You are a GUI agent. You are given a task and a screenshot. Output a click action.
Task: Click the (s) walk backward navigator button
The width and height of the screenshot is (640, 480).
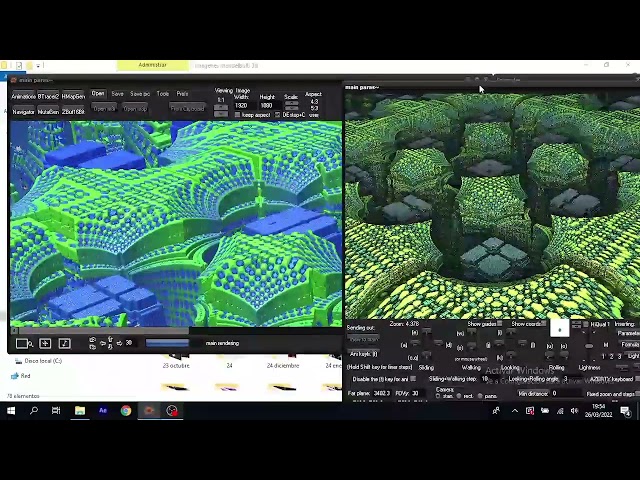[471, 347]
